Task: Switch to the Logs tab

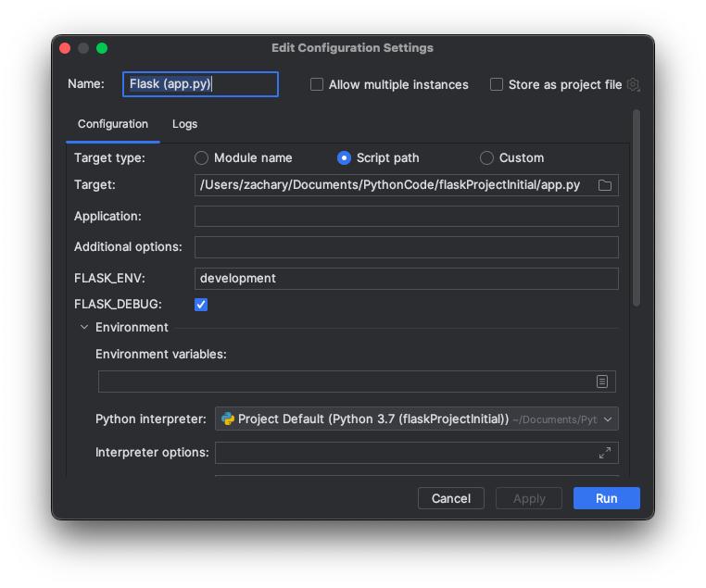Action: tap(184, 124)
